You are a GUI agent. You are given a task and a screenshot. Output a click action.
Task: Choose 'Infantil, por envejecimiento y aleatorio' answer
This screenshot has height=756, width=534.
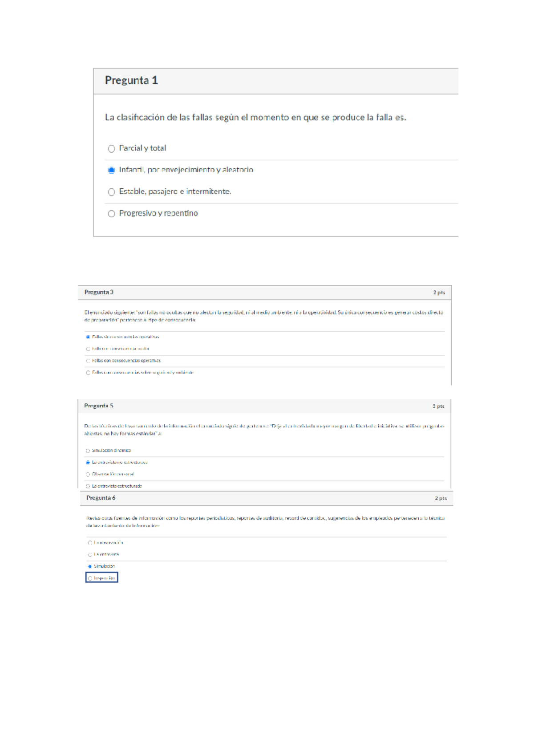111,170
